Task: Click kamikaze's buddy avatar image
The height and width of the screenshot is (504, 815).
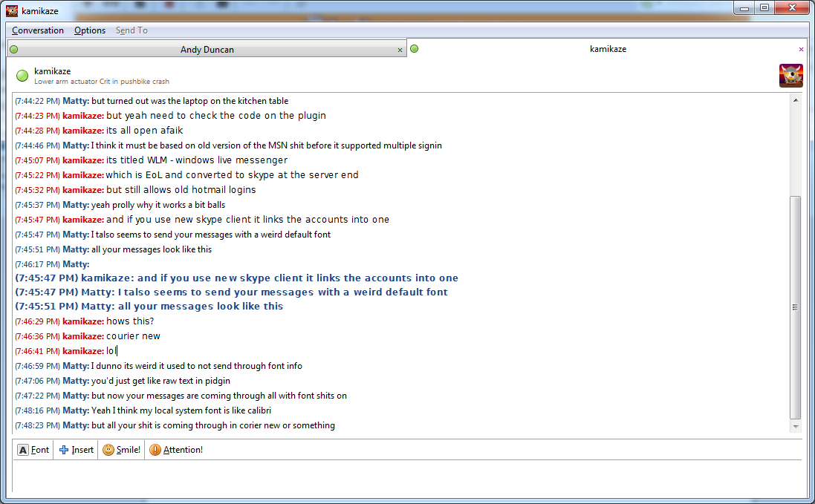Action: pyautogui.click(x=790, y=75)
